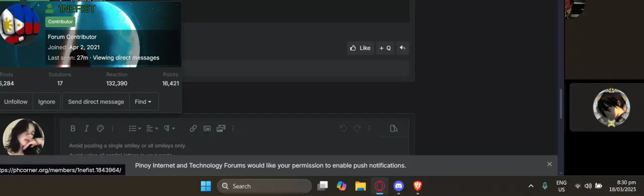The image size is (644, 196).
Task: Open Discord from the taskbar
Action: (x=398, y=186)
